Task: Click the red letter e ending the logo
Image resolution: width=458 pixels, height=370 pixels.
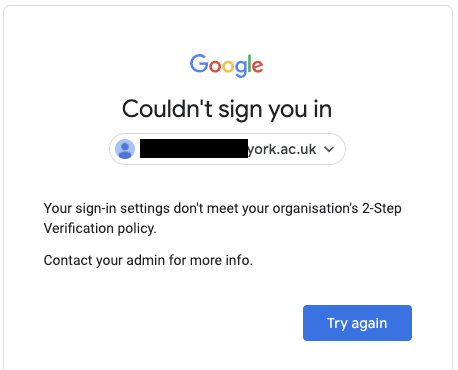Action: [x=258, y=66]
